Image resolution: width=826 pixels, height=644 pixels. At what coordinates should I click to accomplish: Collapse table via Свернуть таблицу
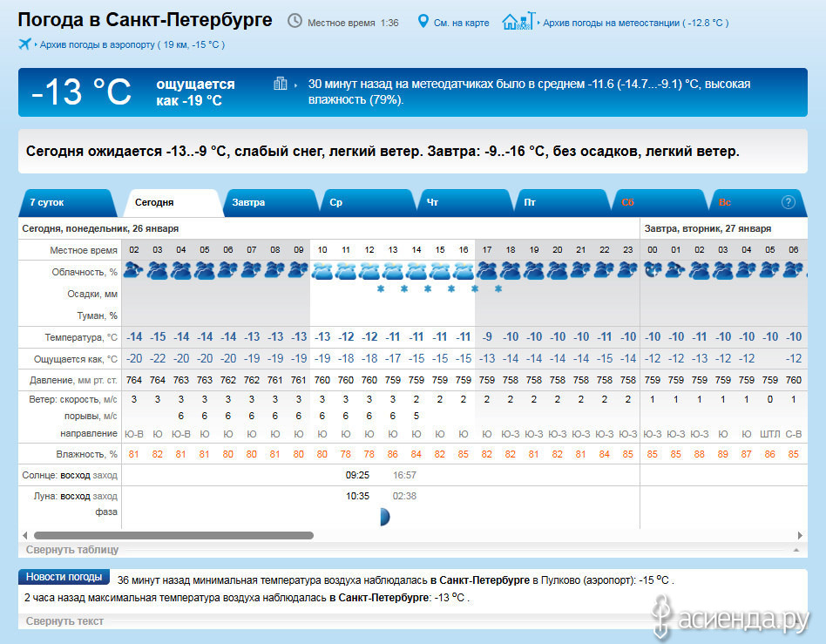click(x=72, y=550)
